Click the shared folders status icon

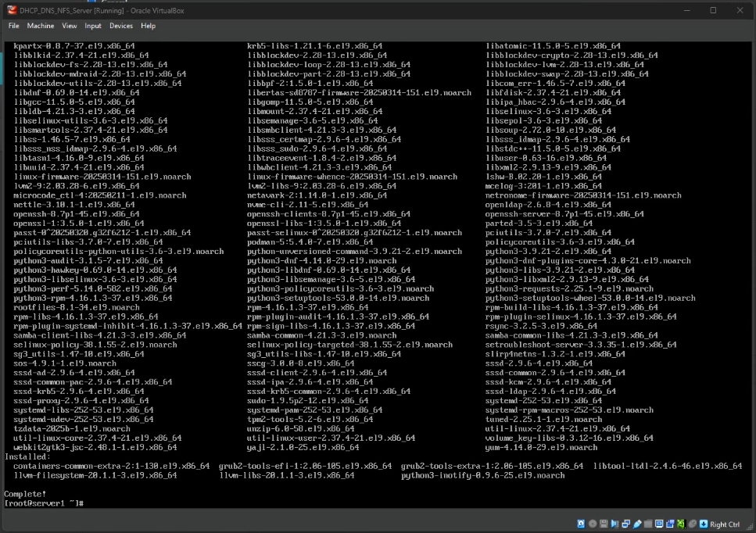[648, 524]
